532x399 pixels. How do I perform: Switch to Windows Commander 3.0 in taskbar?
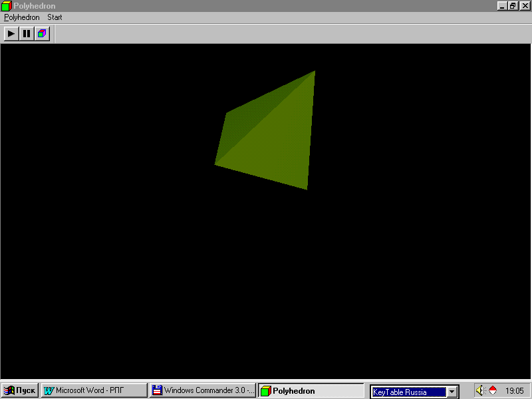(x=203, y=390)
